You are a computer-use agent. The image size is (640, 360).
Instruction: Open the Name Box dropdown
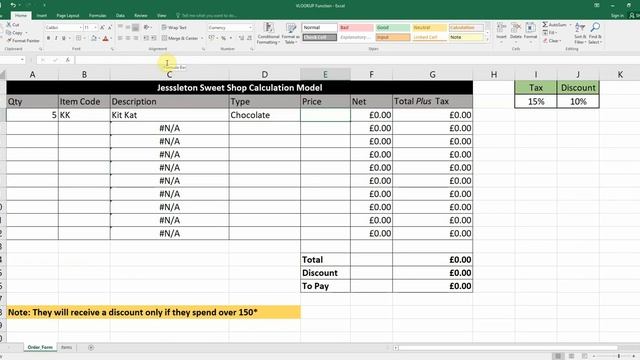[x=22, y=60]
